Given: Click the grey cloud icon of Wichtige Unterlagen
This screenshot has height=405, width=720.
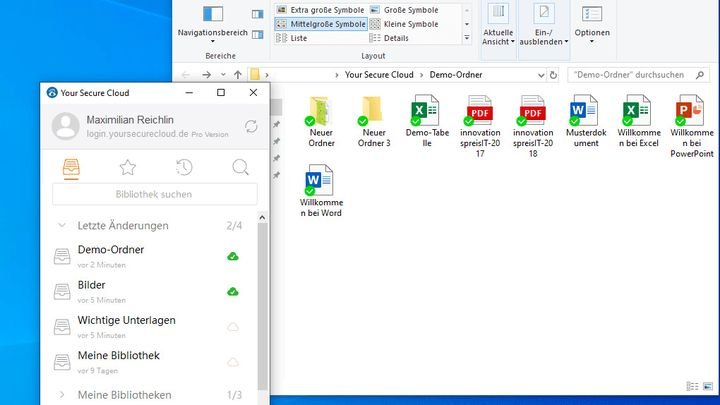Looking at the screenshot, I should (x=233, y=327).
